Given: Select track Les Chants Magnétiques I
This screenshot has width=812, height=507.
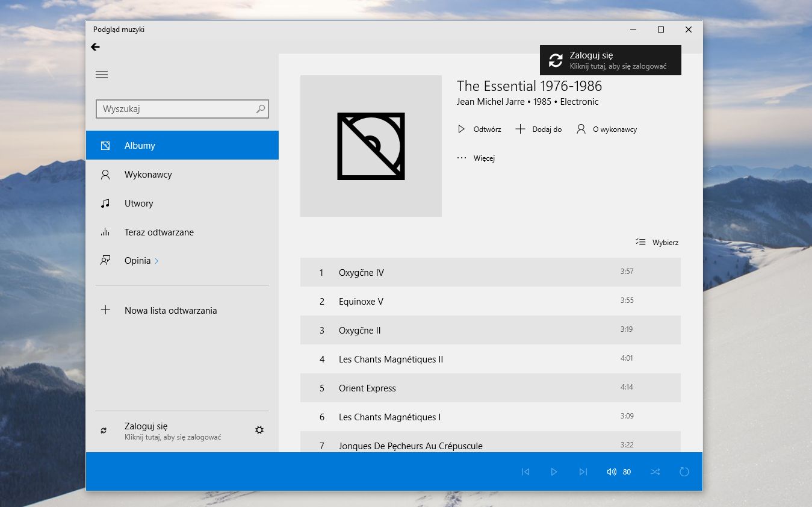Looking at the screenshot, I should coord(491,417).
